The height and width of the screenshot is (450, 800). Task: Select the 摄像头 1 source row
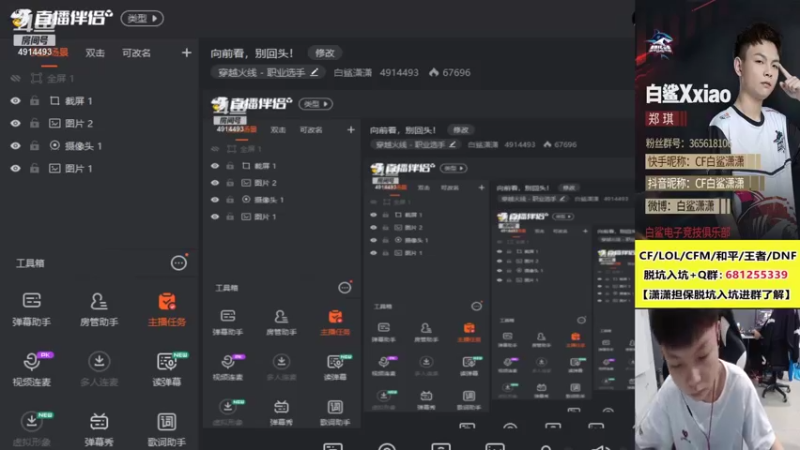(x=99, y=146)
